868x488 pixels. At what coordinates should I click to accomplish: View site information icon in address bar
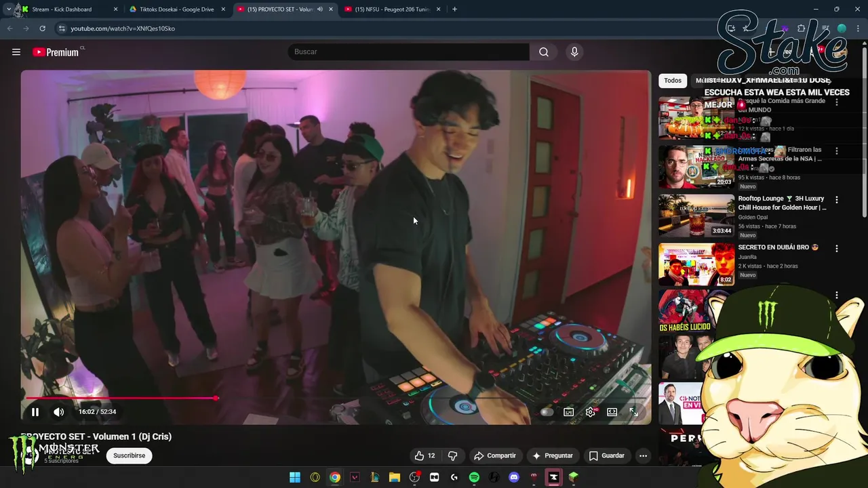point(62,28)
